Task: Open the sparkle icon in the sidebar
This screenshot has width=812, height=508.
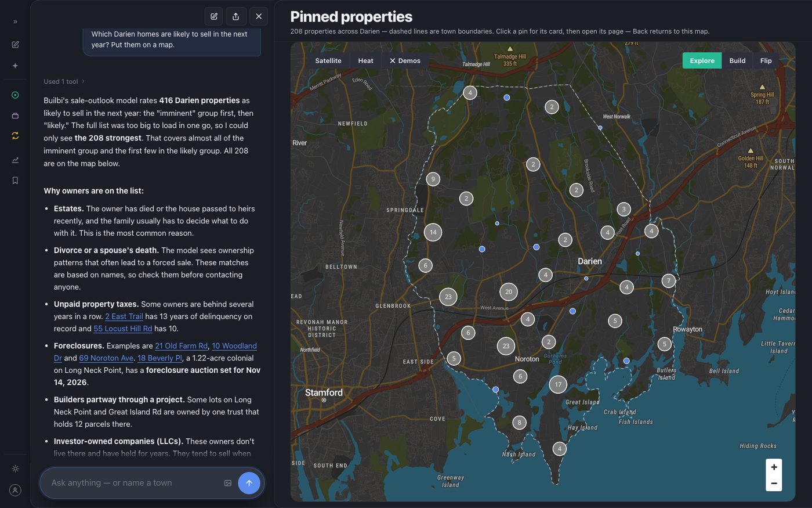Action: point(15,66)
